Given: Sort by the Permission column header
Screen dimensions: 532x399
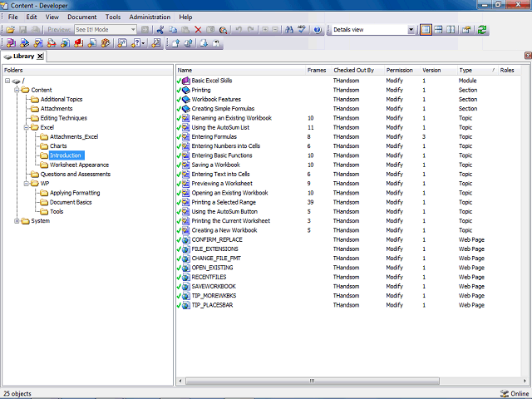Looking at the screenshot, I should pos(402,70).
